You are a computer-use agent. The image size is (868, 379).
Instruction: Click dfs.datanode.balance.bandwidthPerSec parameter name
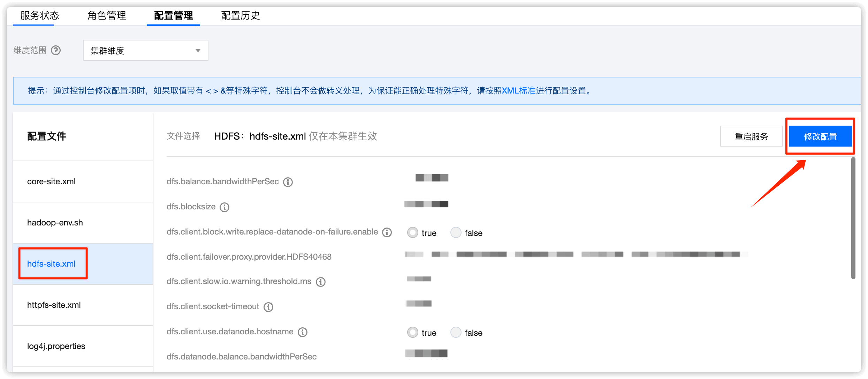[x=242, y=357]
